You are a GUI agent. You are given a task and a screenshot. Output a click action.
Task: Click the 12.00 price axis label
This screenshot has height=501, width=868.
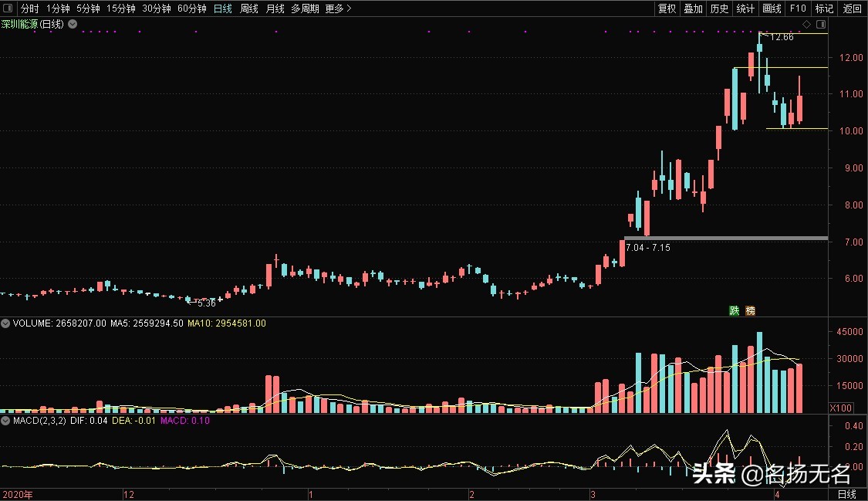pos(851,57)
